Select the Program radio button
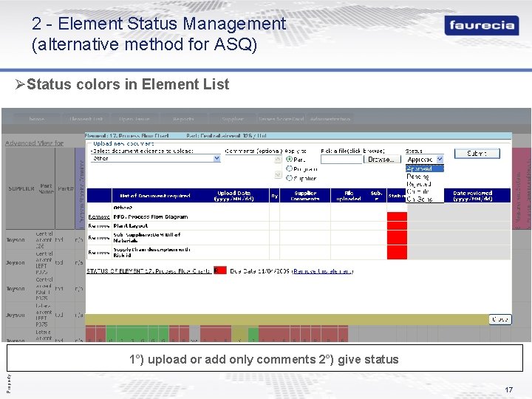 [289, 168]
